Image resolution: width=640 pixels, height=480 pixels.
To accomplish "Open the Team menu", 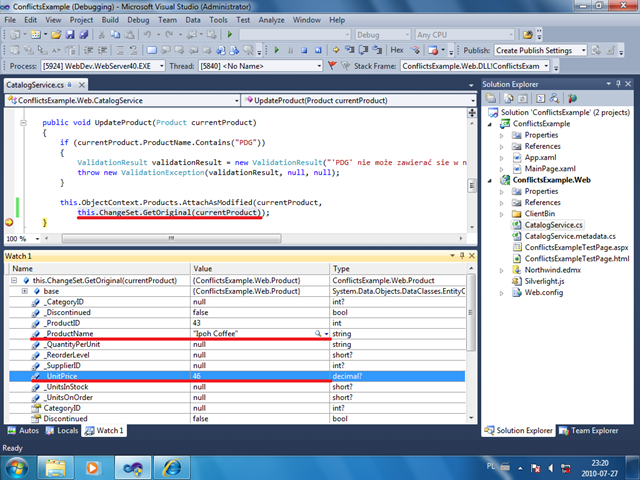I will point(167,20).
